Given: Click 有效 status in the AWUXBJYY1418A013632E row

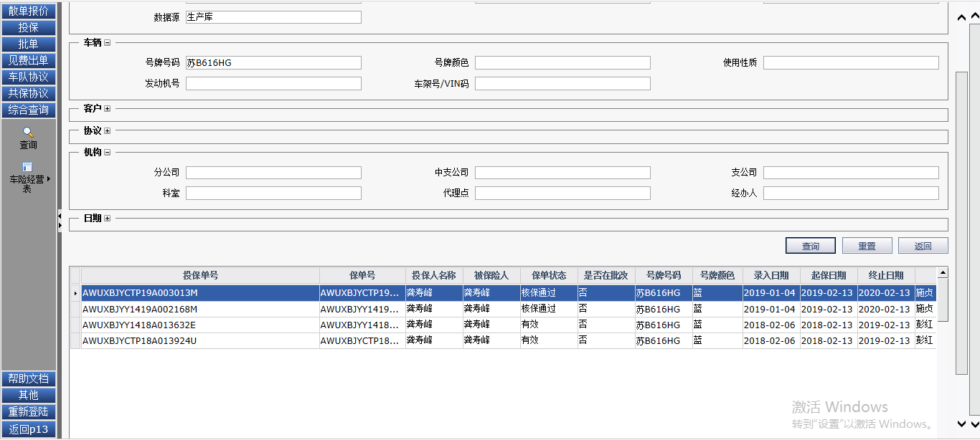Looking at the screenshot, I should click(530, 325).
